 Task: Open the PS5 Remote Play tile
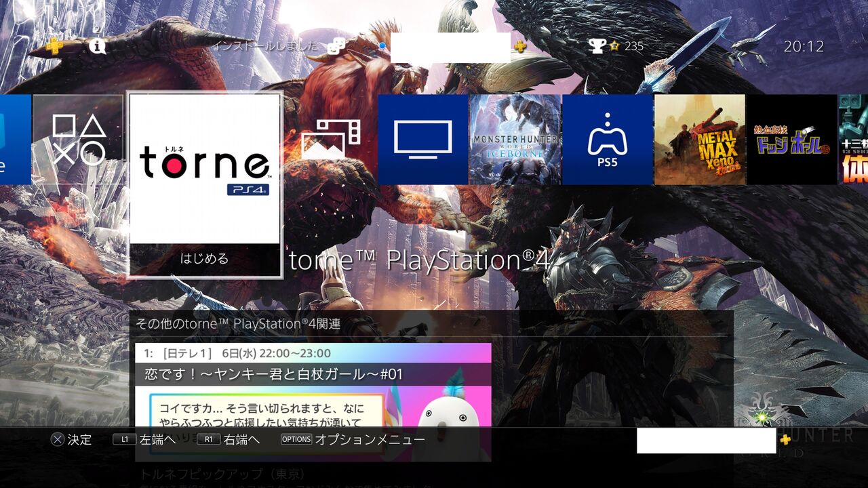click(x=607, y=139)
